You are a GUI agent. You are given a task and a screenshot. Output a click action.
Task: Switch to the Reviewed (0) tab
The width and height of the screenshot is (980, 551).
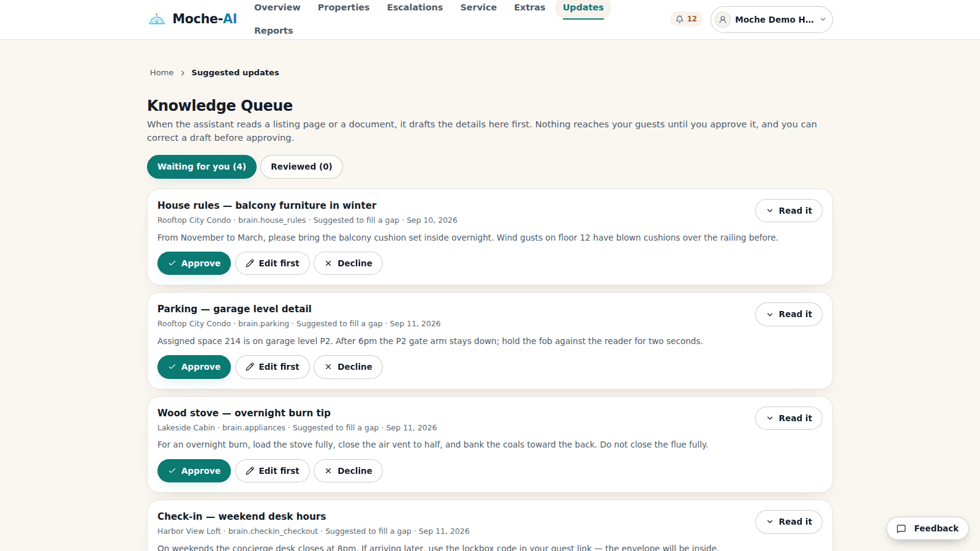[x=301, y=167]
